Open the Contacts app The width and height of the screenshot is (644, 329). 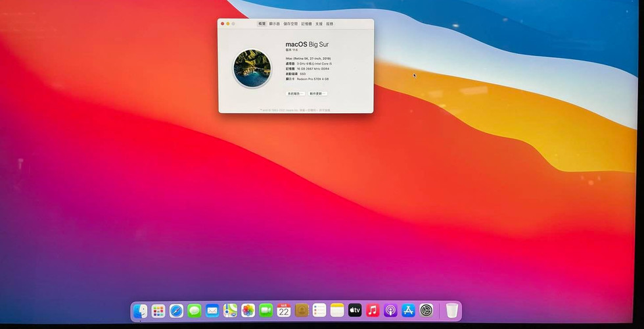point(302,310)
